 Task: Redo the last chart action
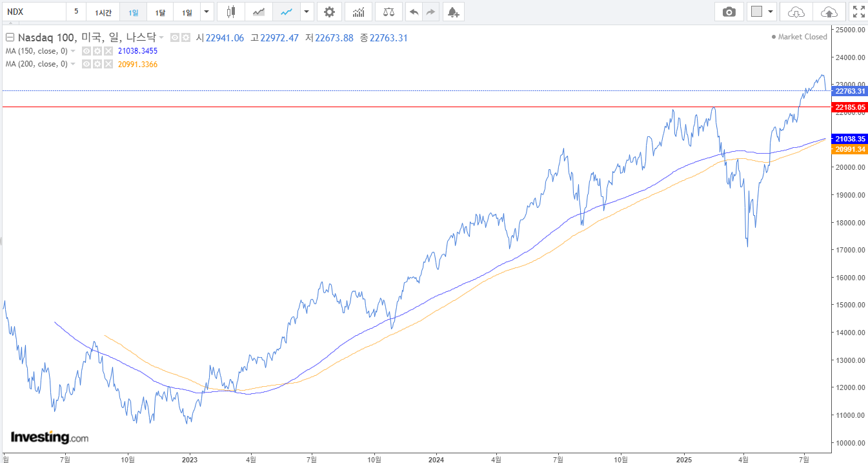(430, 12)
